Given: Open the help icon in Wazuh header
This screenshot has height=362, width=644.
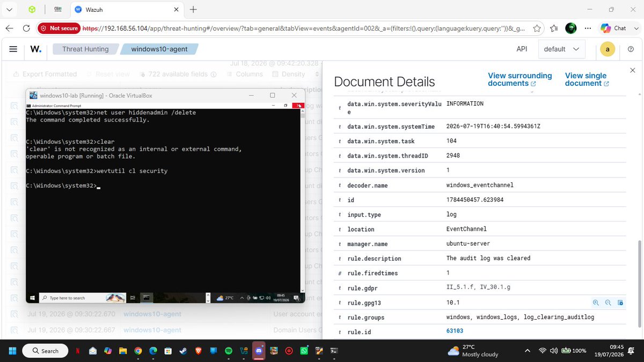Looking at the screenshot, I should (x=631, y=49).
